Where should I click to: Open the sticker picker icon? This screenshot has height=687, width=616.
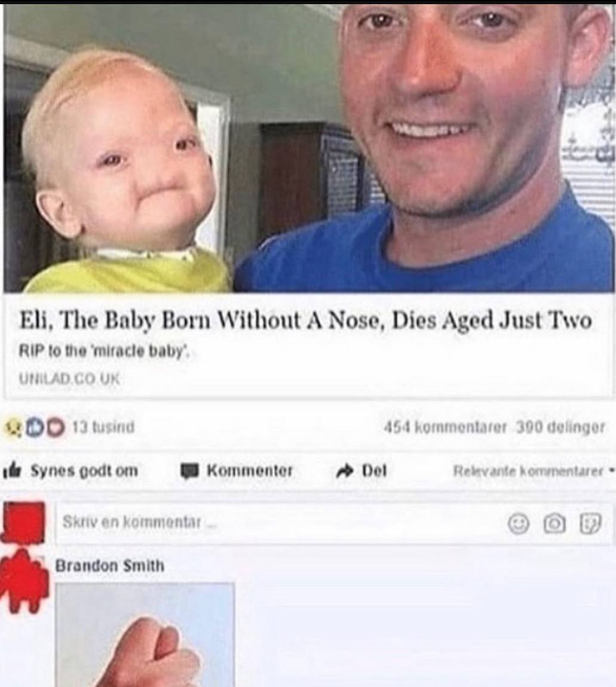pos(591,523)
